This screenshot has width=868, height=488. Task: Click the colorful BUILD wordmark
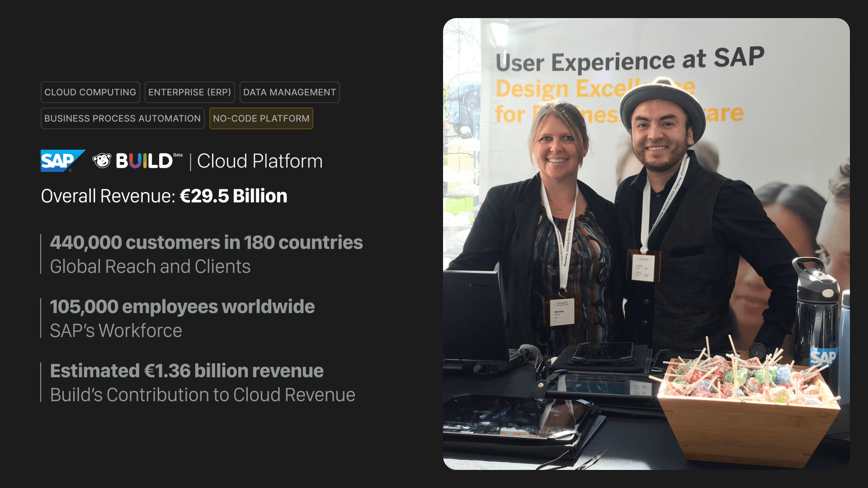coord(144,161)
